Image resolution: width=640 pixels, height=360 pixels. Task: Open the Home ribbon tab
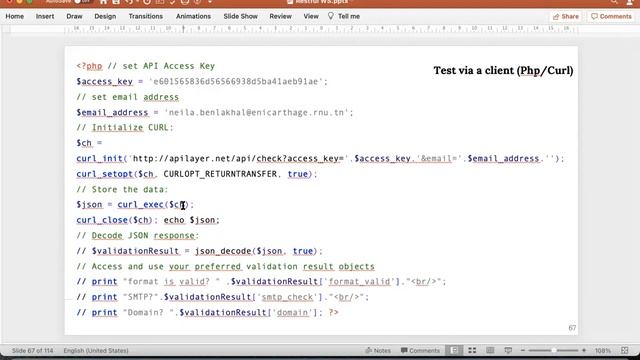(15, 16)
